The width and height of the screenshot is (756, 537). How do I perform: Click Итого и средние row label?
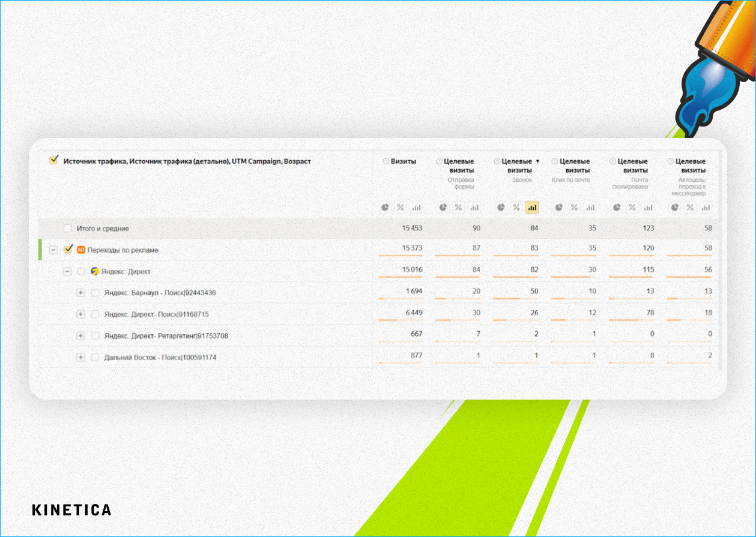point(103,229)
